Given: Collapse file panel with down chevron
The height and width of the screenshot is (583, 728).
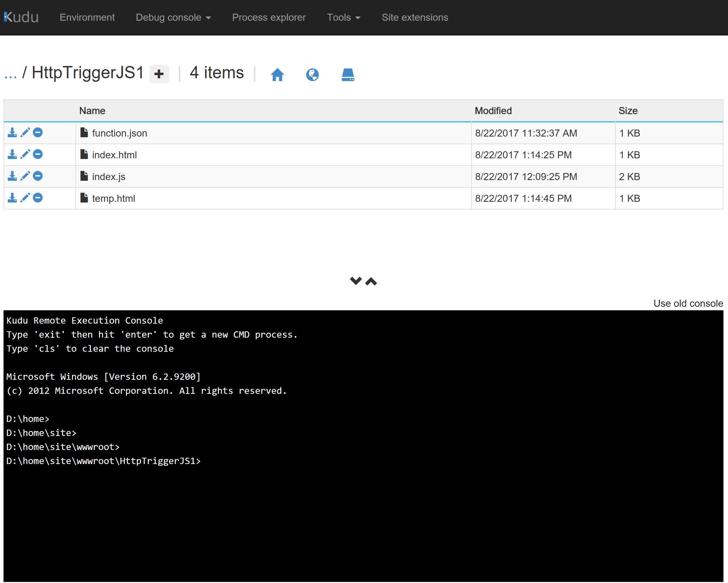Looking at the screenshot, I should pos(356,281).
